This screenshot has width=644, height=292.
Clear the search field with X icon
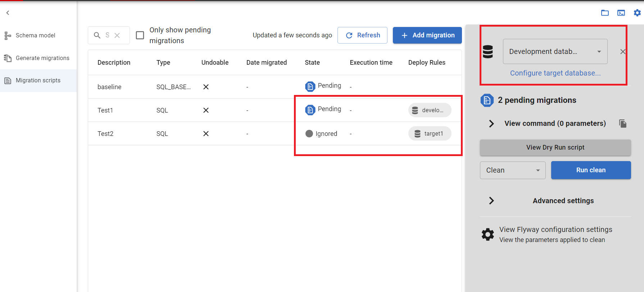point(117,35)
